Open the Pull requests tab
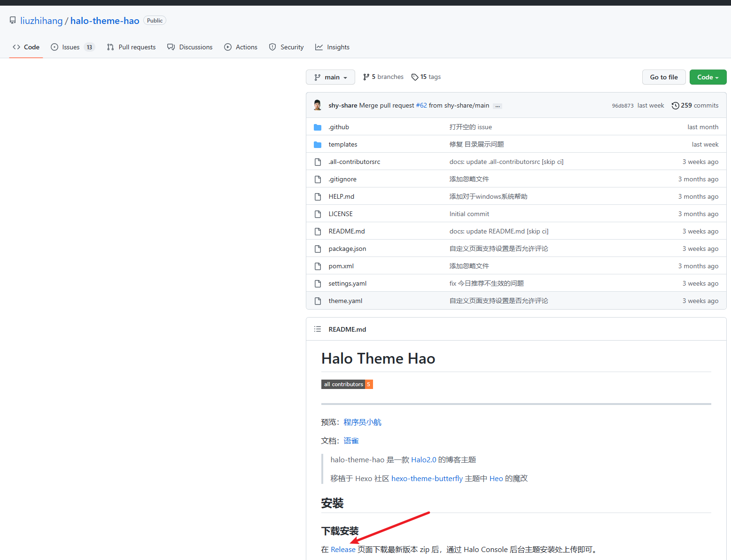This screenshot has height=560, width=731. (131, 47)
